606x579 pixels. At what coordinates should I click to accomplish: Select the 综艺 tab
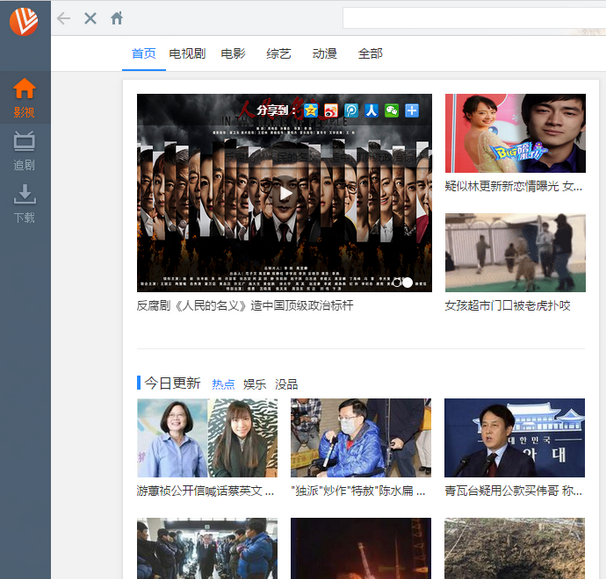point(279,54)
